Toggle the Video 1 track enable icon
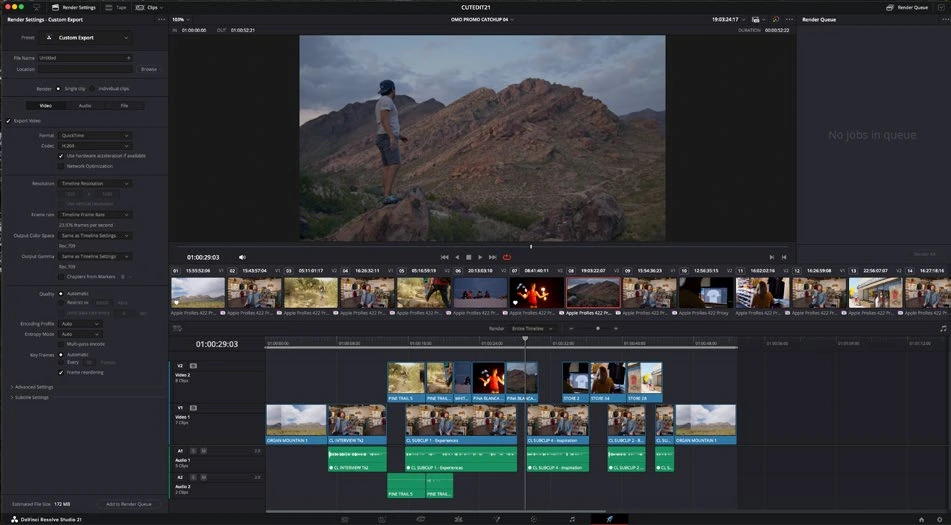The width and height of the screenshot is (951, 525). (x=193, y=408)
